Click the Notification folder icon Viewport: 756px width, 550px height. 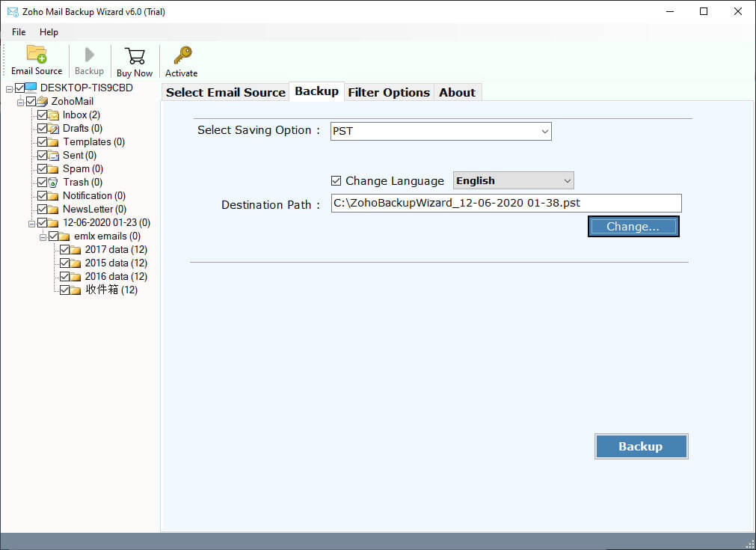[x=54, y=196]
